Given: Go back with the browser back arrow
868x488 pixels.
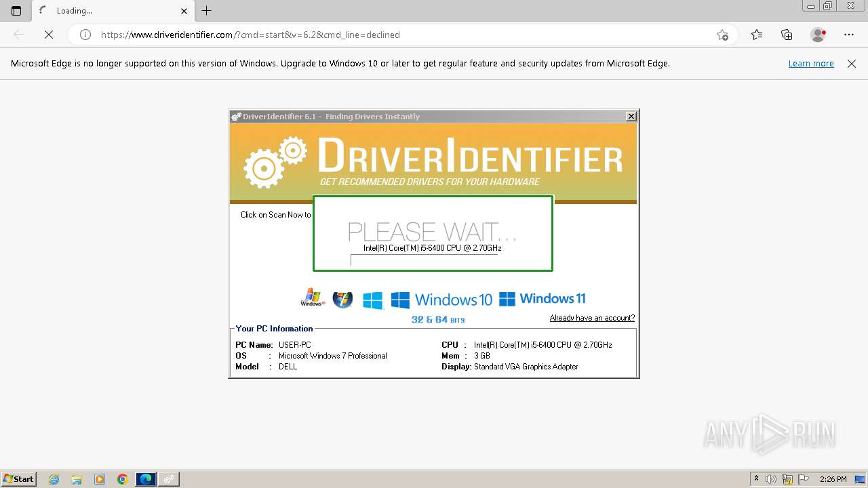Looking at the screenshot, I should click(x=19, y=35).
